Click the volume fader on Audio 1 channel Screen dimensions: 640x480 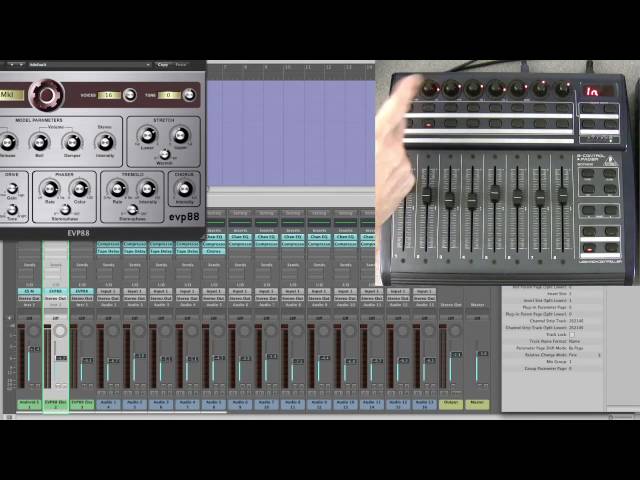click(114, 360)
